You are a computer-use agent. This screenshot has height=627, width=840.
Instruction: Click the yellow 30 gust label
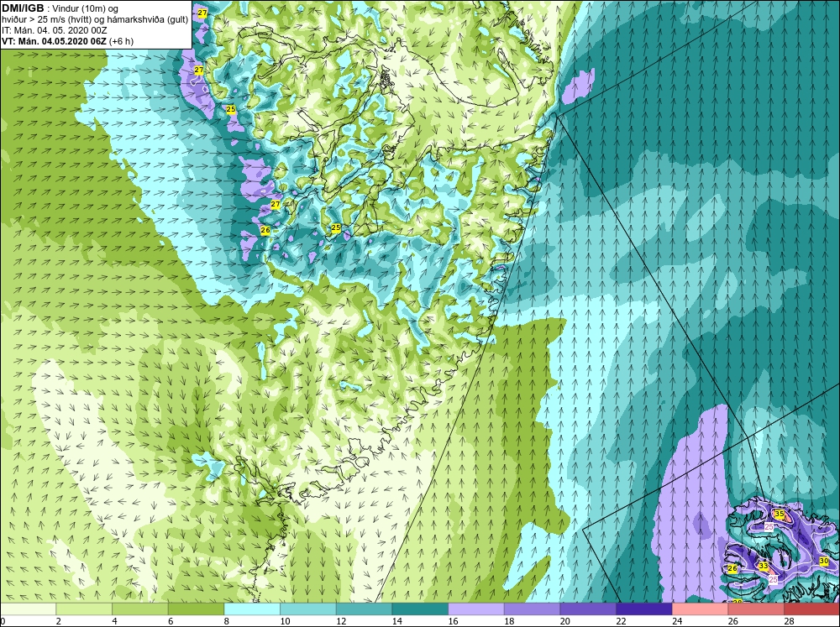[x=824, y=561]
